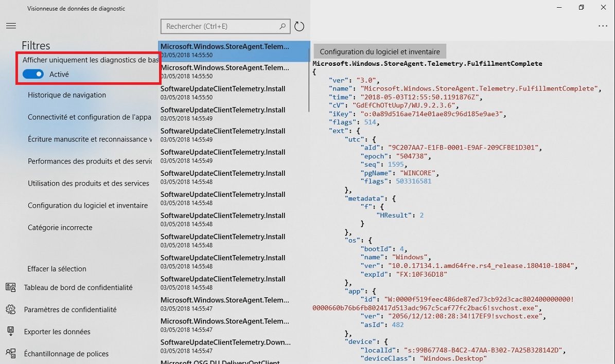This screenshot has height=364, width=615.
Task: Open the three-dot more options menu
Action: pyautogui.click(x=603, y=26)
